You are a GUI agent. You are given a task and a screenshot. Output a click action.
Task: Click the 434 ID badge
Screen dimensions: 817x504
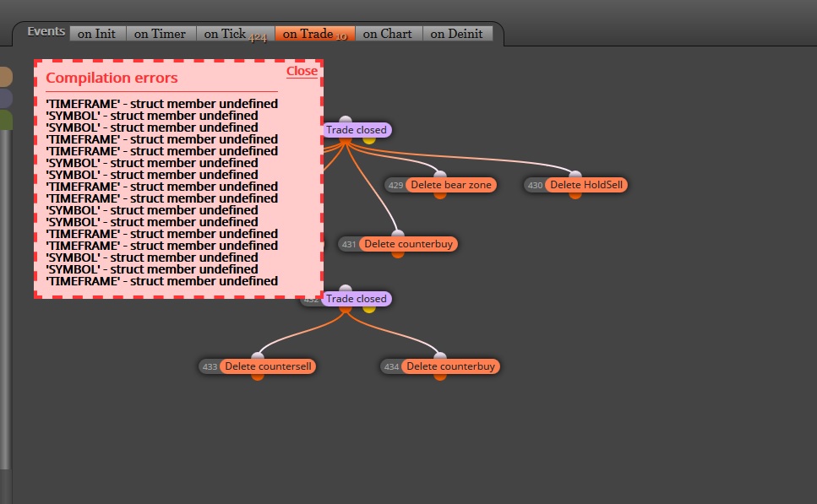(391, 367)
